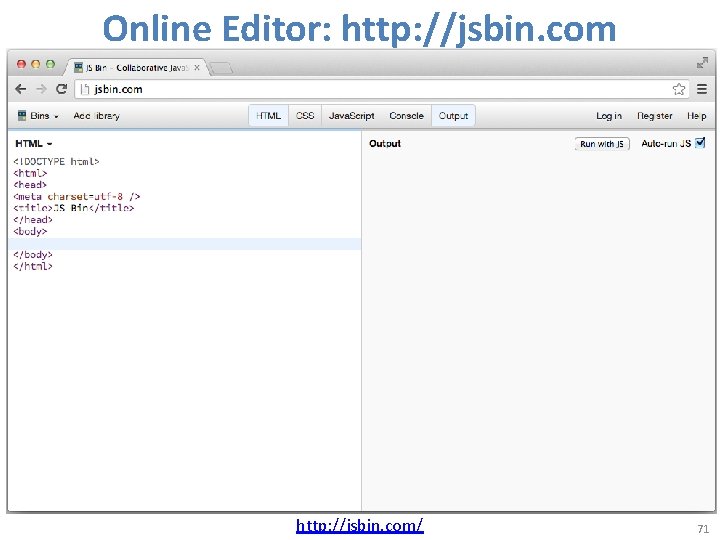Open the Chrome hamburger menu
The image size is (720, 540).
point(702,89)
